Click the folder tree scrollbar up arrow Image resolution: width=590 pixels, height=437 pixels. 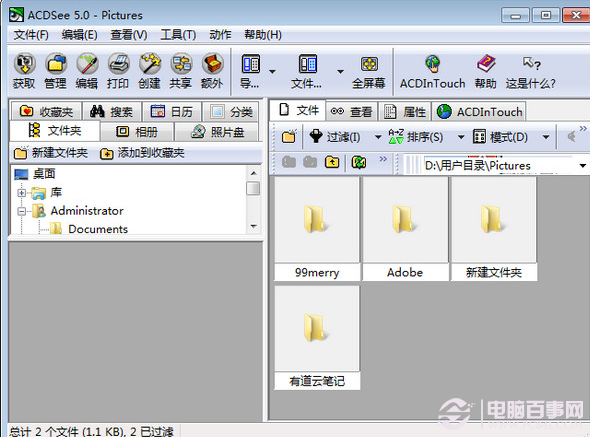(x=253, y=173)
